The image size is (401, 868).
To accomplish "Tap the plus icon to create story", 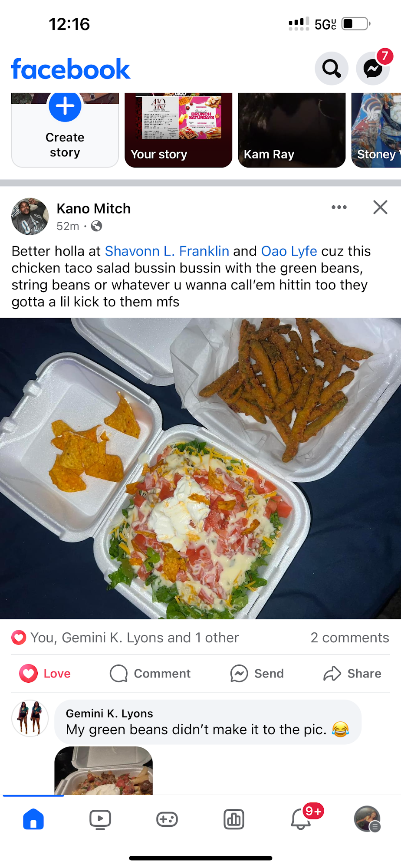I will pyautogui.click(x=65, y=106).
